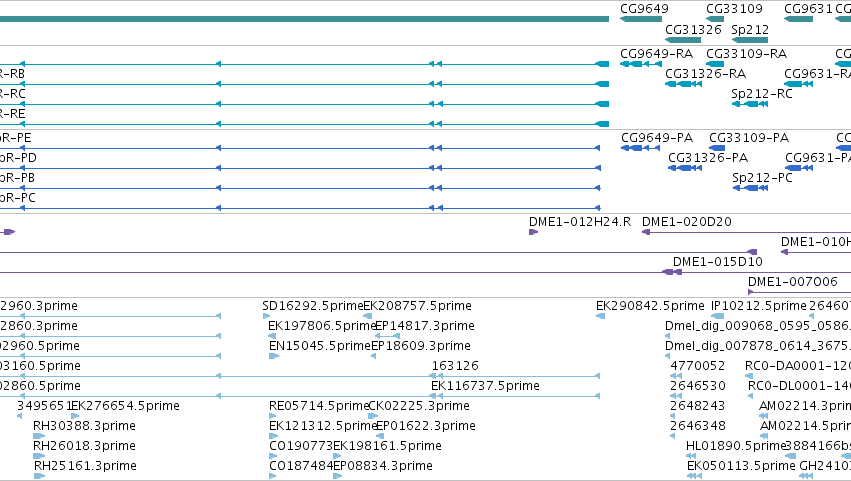This screenshot has width=851, height=481.
Task: Click the CG33109-RA transcript label
Action: tap(746, 54)
